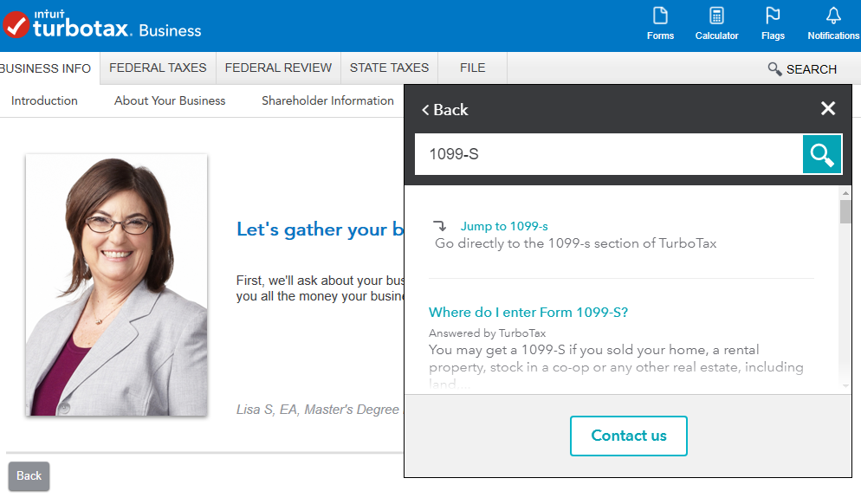
Task: Open the Calculator tool
Action: click(x=716, y=23)
